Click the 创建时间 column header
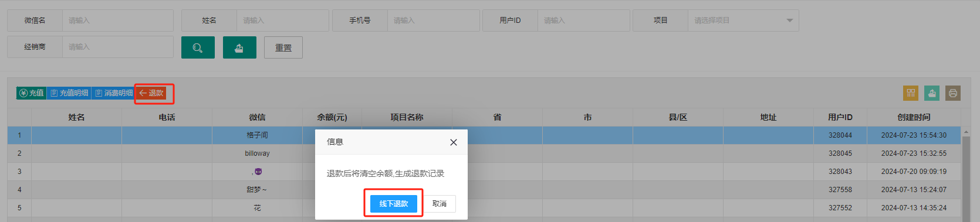Screen dimensions: 980x222 pyautogui.click(x=914, y=117)
